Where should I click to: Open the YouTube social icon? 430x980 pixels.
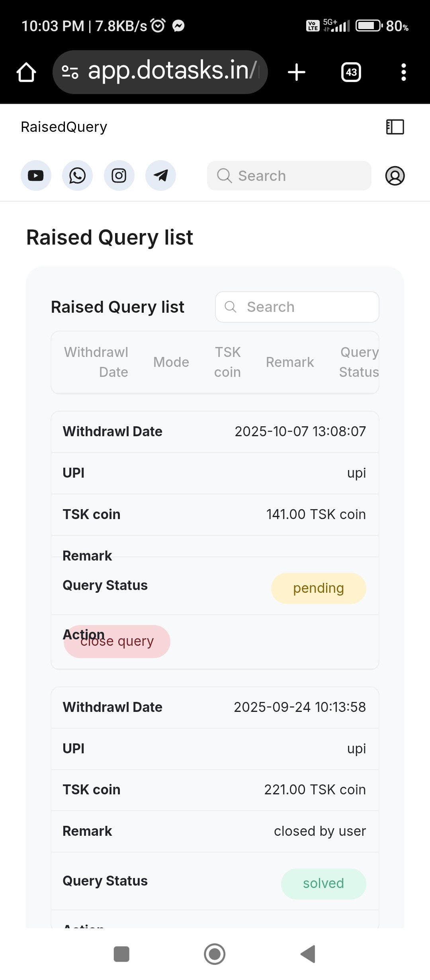click(x=36, y=176)
